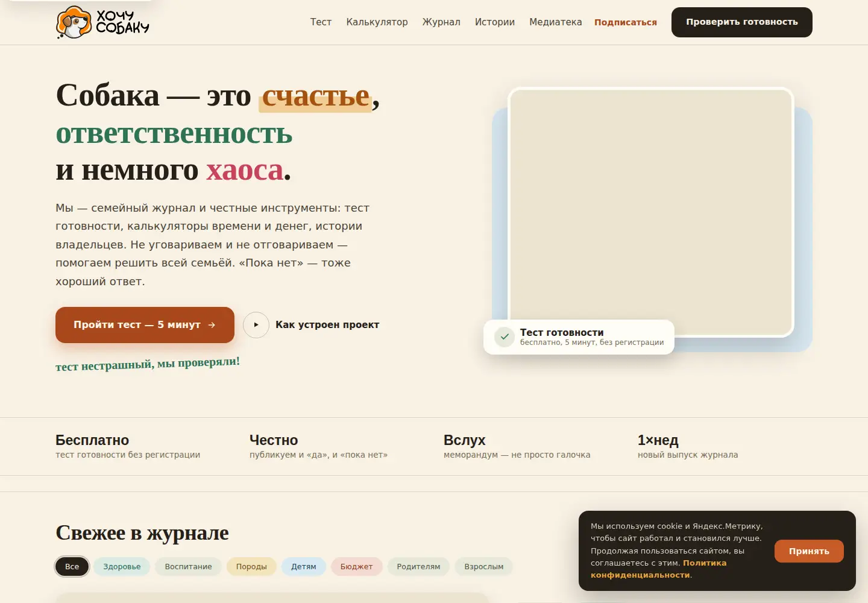Click the play icon next to Как устроен проект
Image resolution: width=868 pixels, height=603 pixels.
(256, 324)
